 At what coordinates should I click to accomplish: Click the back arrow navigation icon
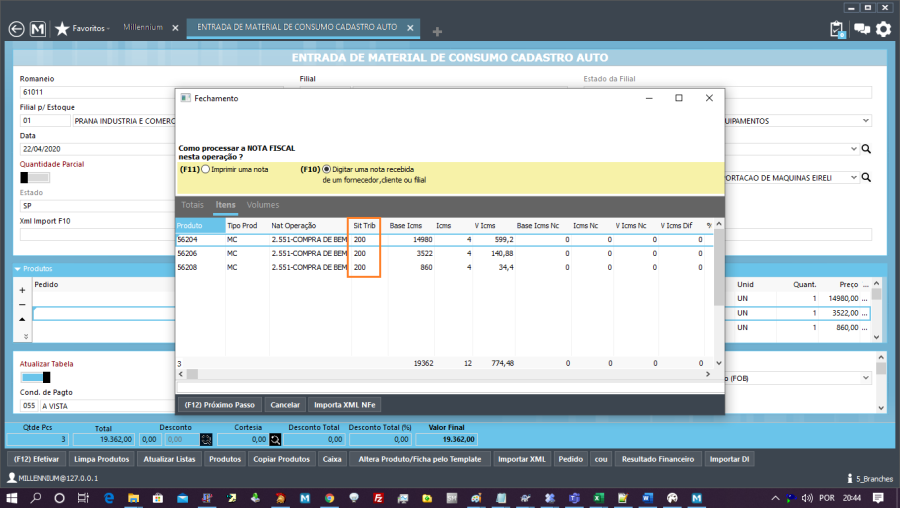(15, 29)
